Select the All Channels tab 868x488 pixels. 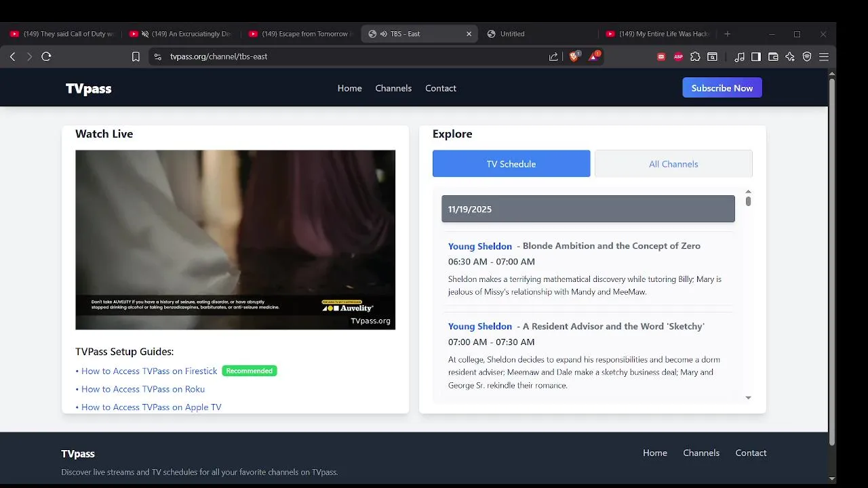pos(673,164)
